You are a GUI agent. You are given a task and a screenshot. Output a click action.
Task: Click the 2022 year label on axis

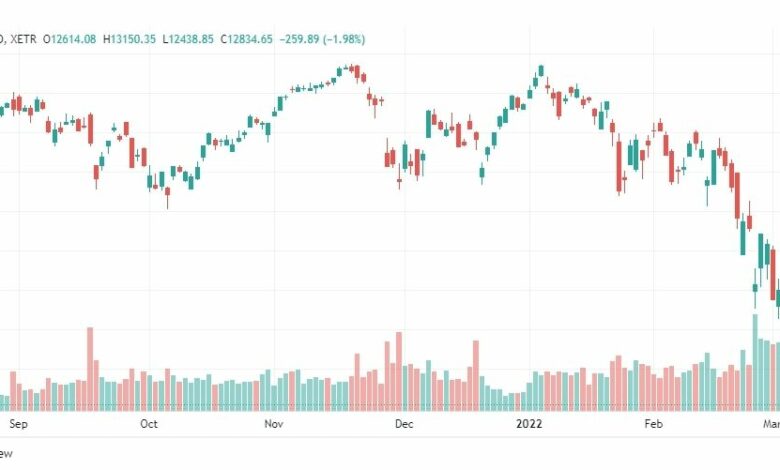point(529,424)
